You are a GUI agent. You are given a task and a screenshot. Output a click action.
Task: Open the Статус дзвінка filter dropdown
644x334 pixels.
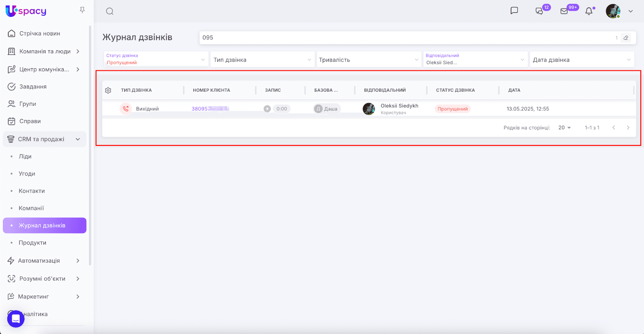coord(156,59)
